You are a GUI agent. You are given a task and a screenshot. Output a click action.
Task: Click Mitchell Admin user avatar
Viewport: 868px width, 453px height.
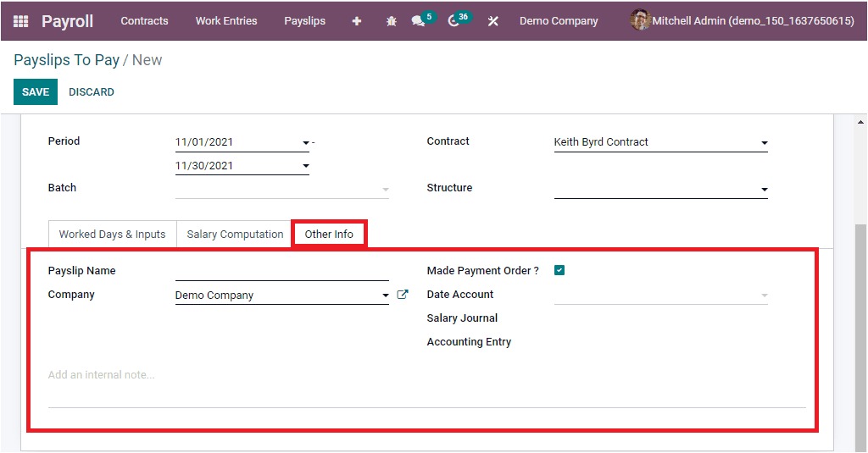[640, 20]
